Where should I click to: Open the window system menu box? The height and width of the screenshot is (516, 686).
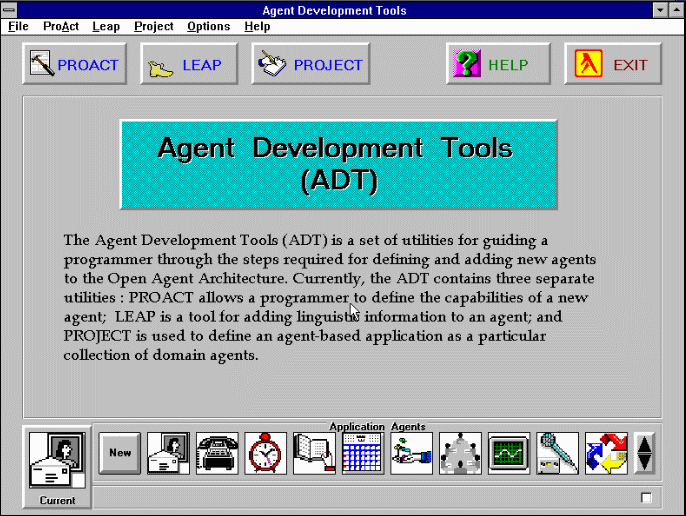[9, 10]
